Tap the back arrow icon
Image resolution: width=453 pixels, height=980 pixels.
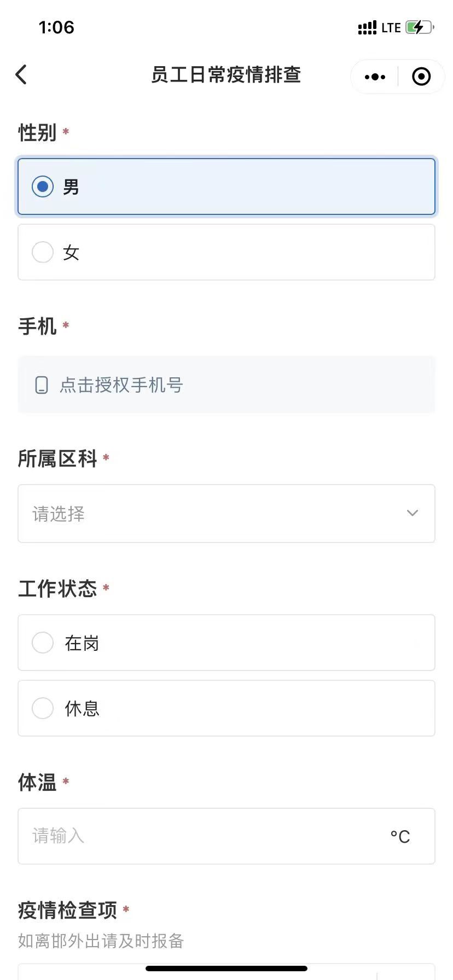pos(21,75)
